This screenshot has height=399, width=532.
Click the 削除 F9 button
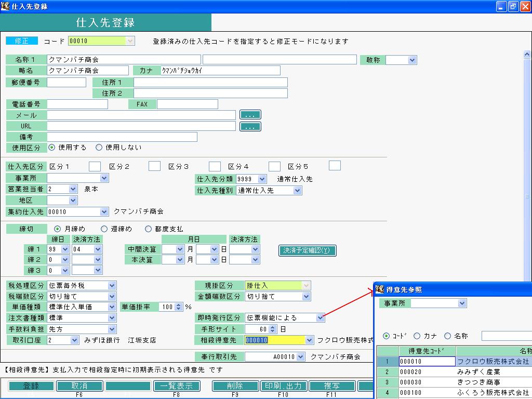coord(235,386)
